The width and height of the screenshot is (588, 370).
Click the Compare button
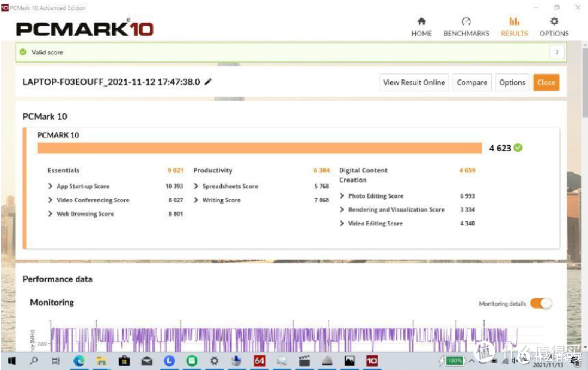pos(472,83)
